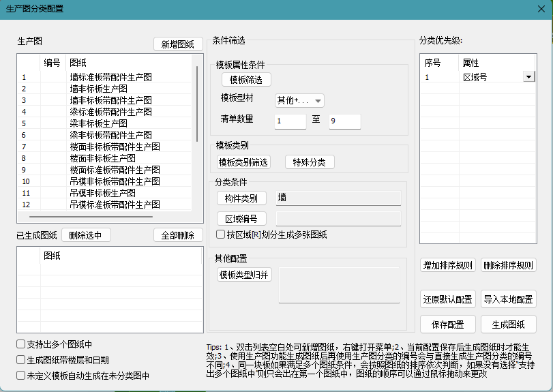Open 特殊分类 settings
This screenshot has height=392, width=553.
point(309,162)
